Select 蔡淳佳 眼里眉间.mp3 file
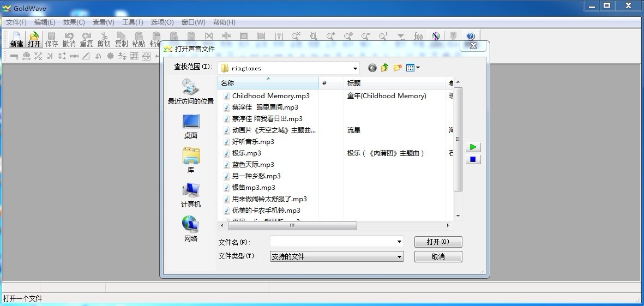The width and height of the screenshot is (644, 306). coord(261,107)
